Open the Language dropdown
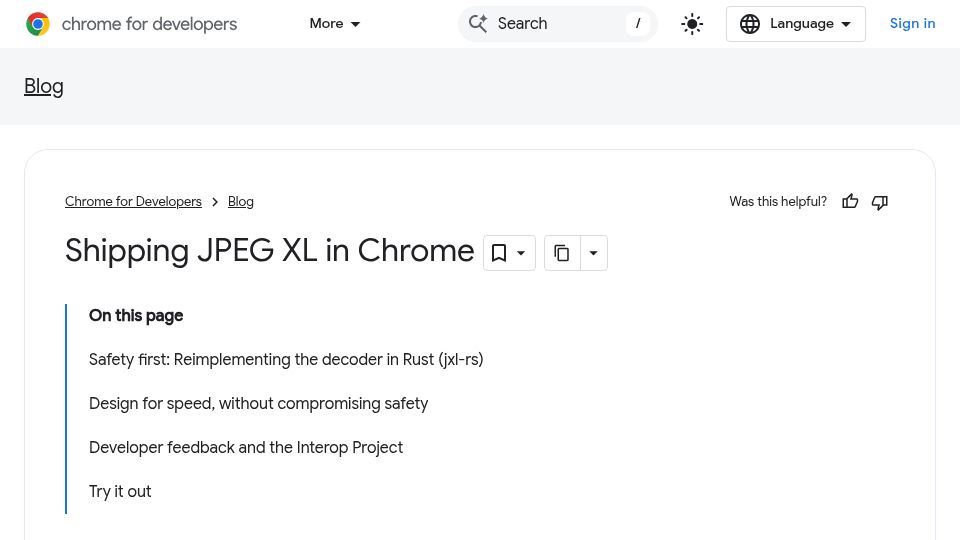Image resolution: width=960 pixels, height=540 pixels. coord(795,24)
